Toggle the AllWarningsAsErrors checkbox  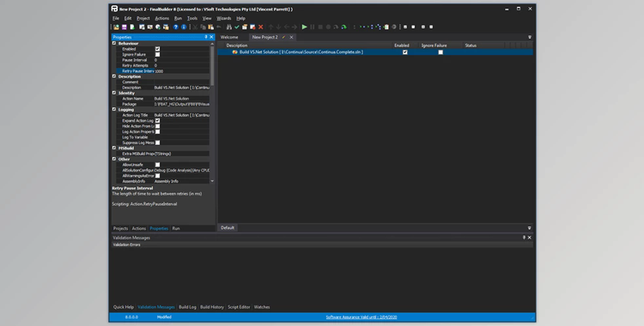[157, 176]
